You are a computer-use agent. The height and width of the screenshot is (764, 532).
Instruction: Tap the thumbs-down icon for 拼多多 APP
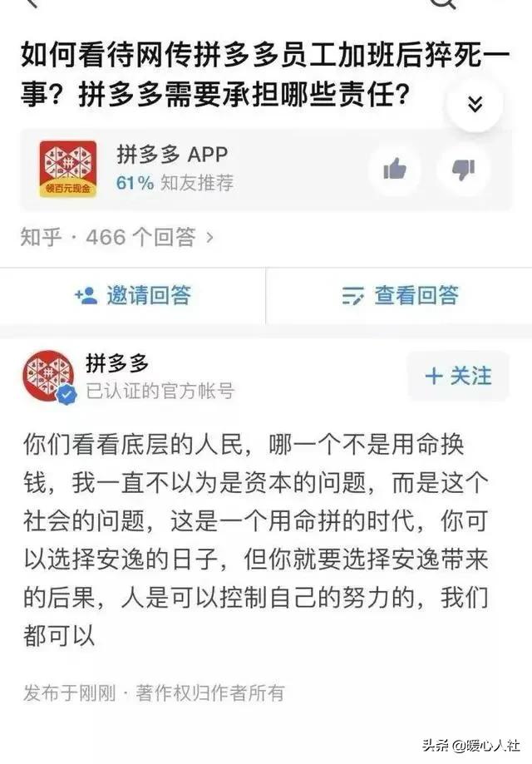pos(462,169)
